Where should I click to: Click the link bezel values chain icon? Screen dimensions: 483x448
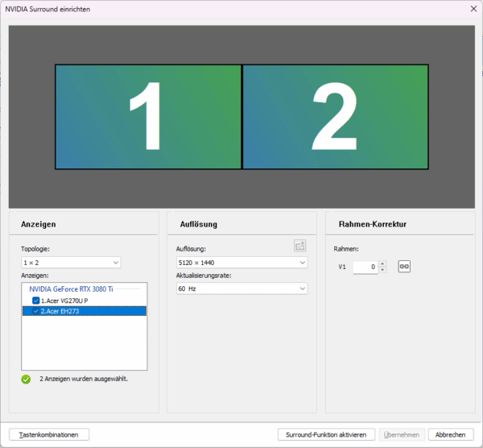coord(404,267)
